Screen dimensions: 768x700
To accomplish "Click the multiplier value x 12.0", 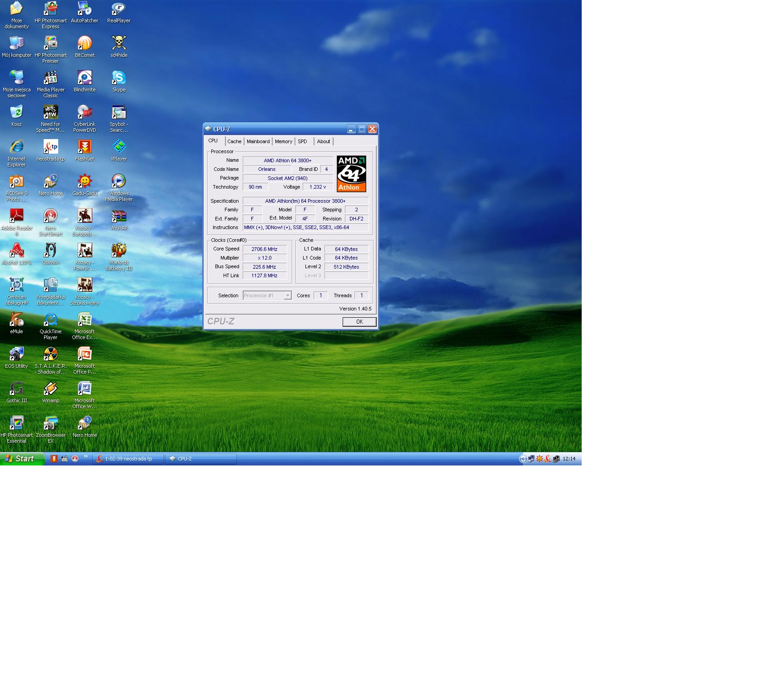I will 264,258.
